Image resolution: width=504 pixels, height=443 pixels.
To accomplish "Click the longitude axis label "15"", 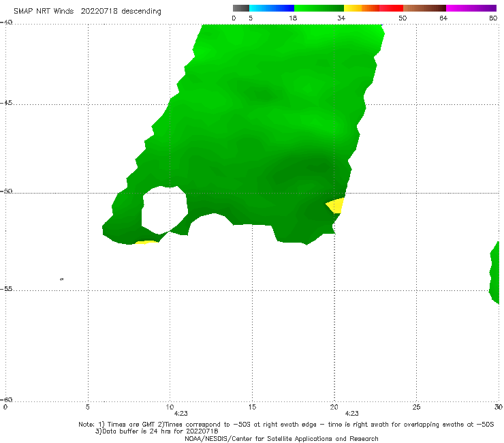I will click(252, 407).
